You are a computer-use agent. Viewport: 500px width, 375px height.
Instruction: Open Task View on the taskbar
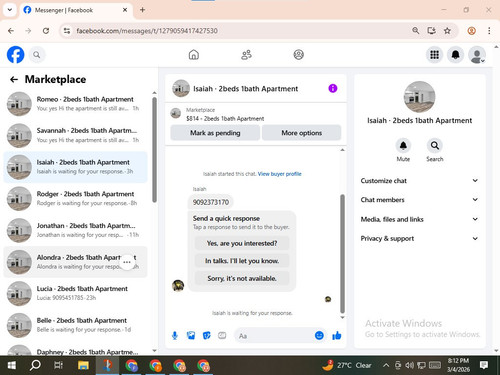coord(58,365)
